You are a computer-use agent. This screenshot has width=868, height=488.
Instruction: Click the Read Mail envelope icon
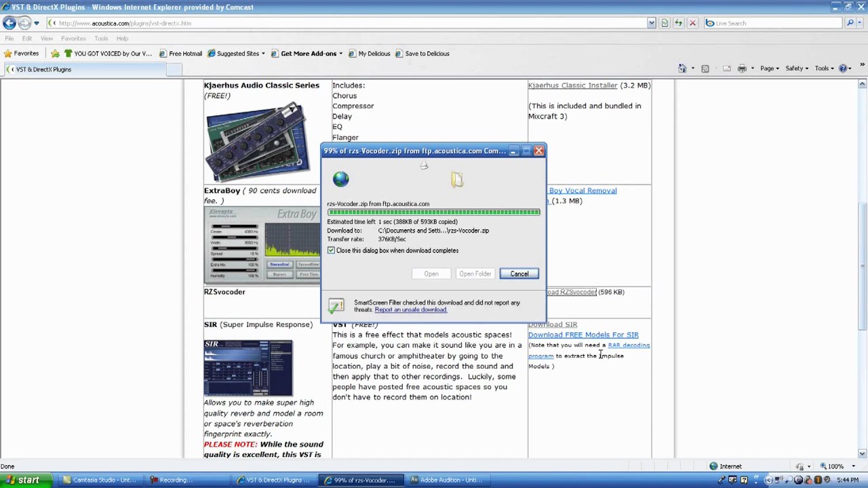(x=727, y=68)
